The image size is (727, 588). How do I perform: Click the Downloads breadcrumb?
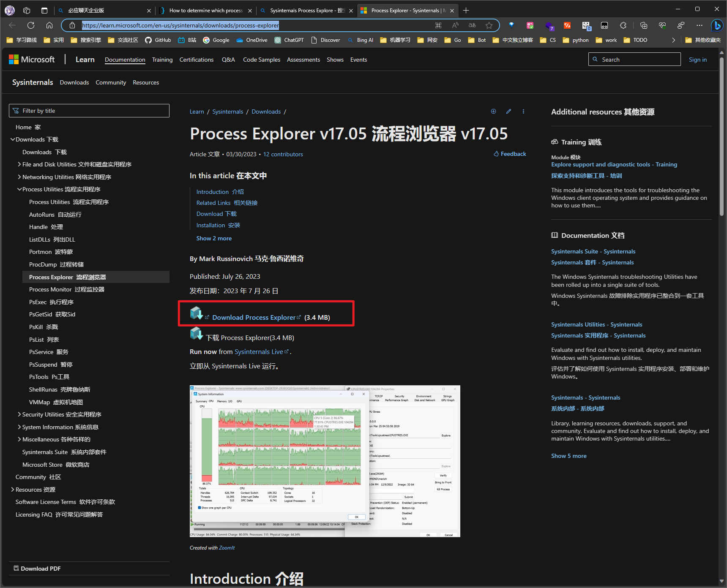[x=266, y=112]
